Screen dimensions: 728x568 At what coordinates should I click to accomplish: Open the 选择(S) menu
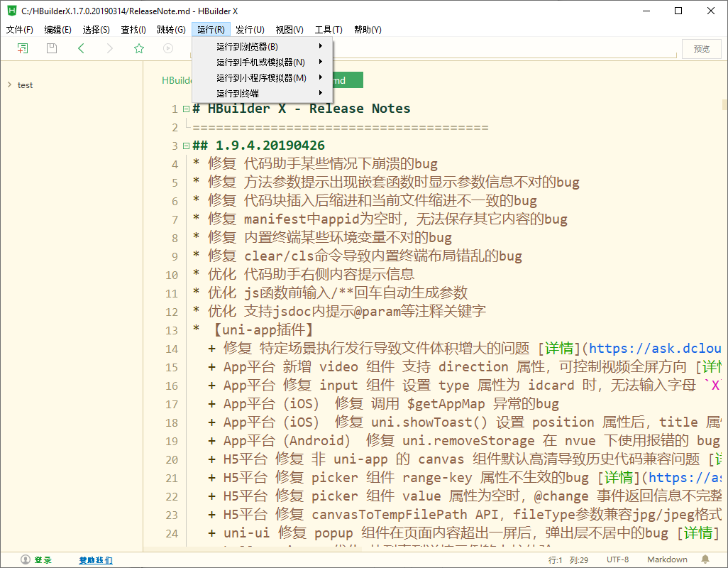96,30
